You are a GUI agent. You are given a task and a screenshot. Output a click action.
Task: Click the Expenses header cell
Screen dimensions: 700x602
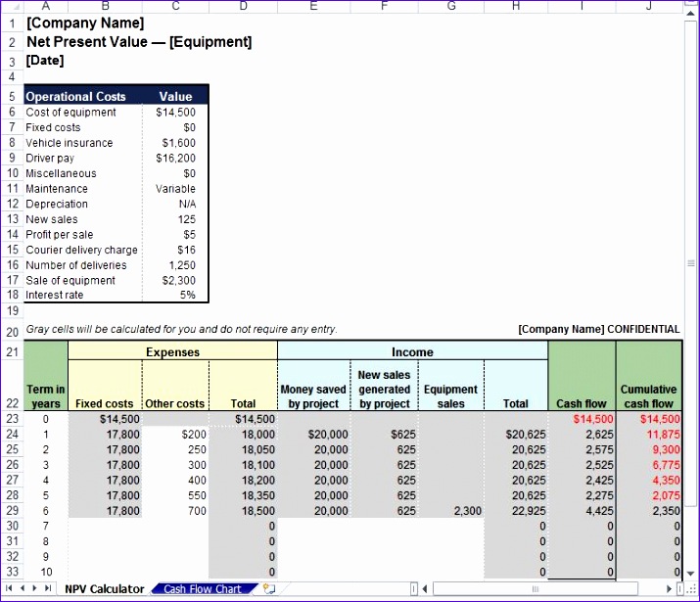click(172, 352)
